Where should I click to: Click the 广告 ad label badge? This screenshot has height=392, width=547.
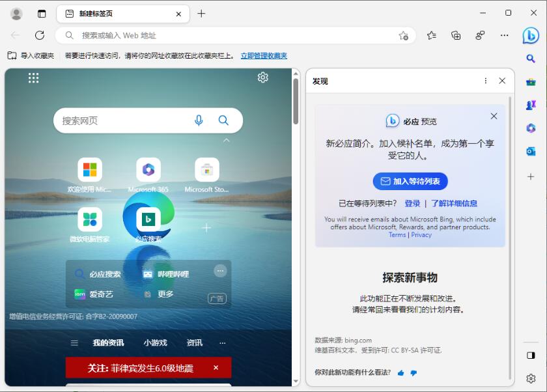[217, 298]
